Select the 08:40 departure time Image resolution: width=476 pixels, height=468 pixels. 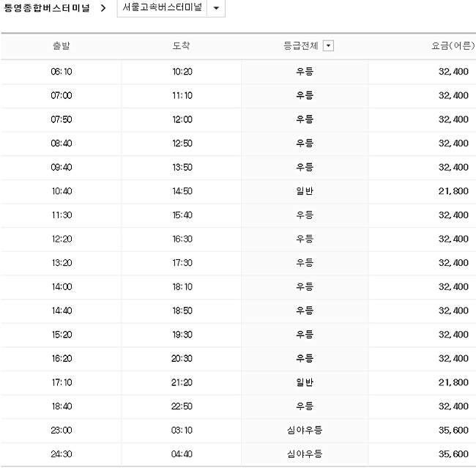(62, 144)
